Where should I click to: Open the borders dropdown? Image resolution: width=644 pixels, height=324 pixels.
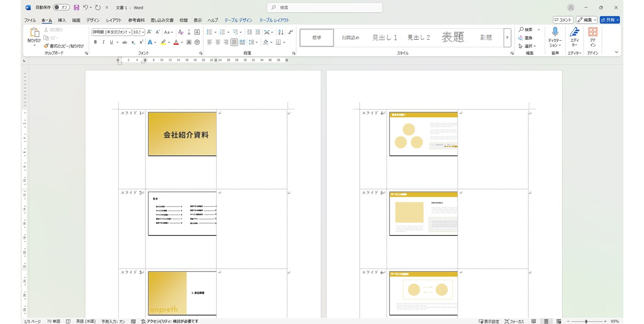[x=284, y=42]
